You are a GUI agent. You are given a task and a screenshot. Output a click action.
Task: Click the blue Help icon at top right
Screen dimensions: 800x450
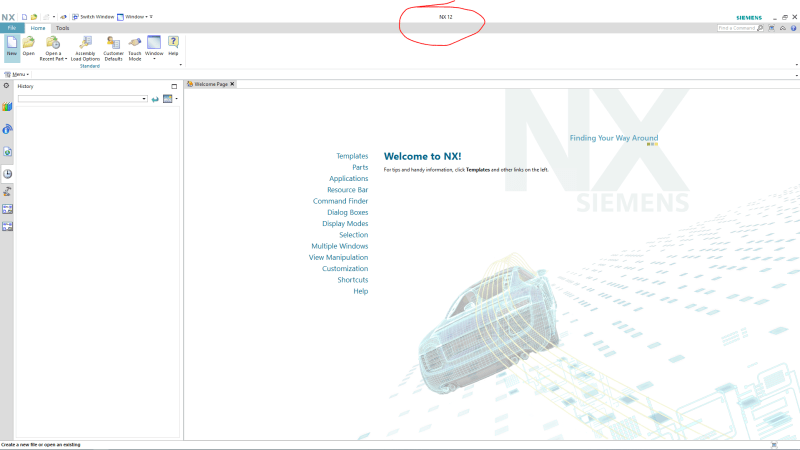click(793, 28)
